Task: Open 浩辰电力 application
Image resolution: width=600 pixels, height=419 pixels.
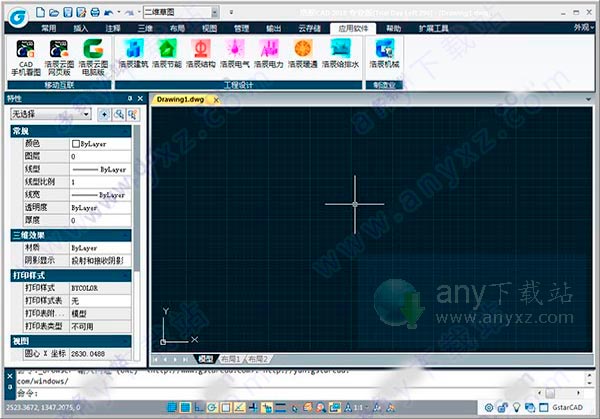Action: coord(269,54)
